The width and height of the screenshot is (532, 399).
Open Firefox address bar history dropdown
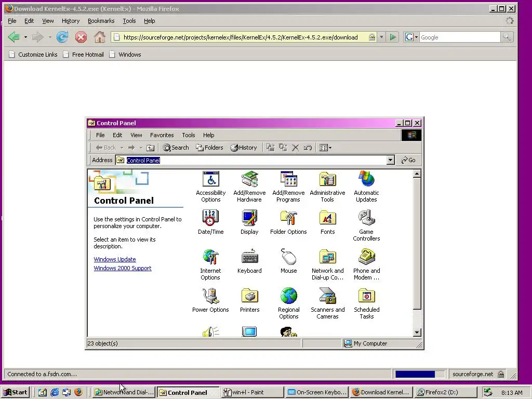(381, 37)
